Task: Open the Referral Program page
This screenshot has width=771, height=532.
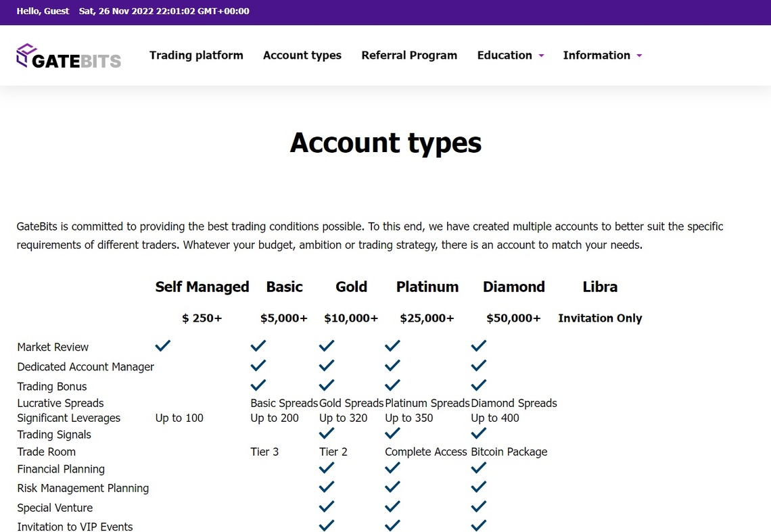Action: point(409,55)
